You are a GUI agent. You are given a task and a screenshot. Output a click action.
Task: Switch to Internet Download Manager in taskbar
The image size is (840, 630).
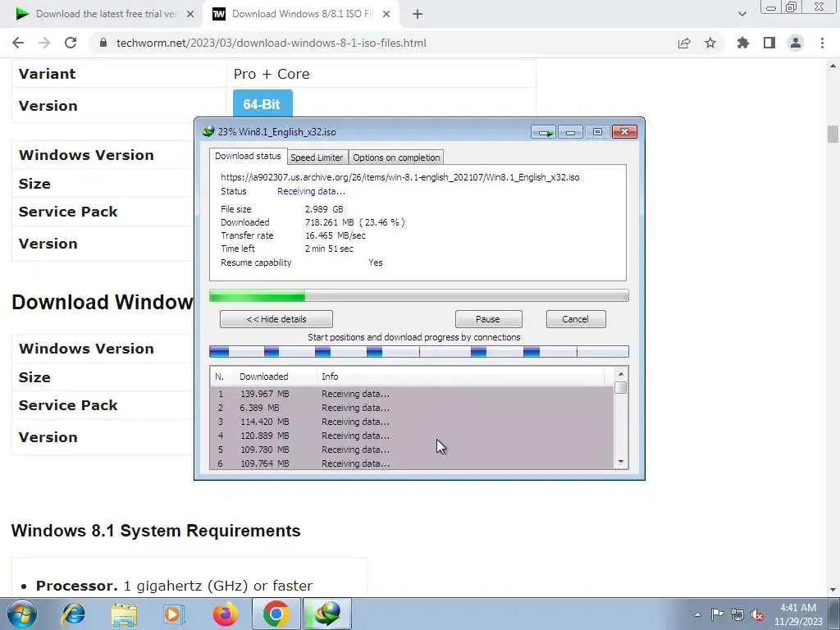327,614
